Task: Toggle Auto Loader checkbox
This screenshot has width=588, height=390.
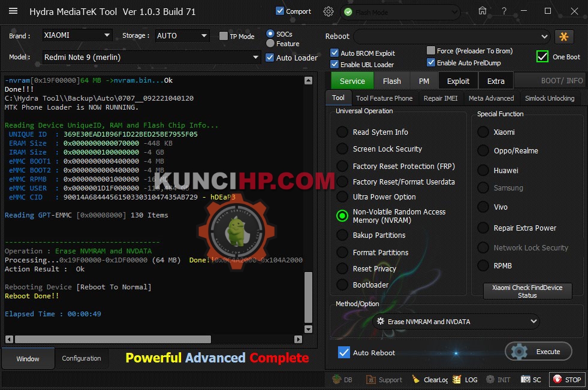Action: (x=270, y=58)
